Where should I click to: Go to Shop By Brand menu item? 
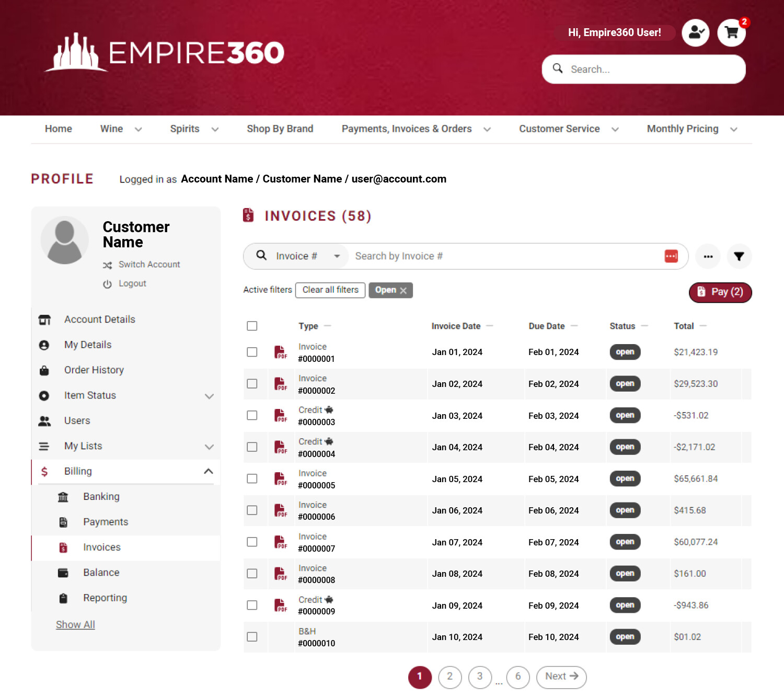tap(280, 129)
